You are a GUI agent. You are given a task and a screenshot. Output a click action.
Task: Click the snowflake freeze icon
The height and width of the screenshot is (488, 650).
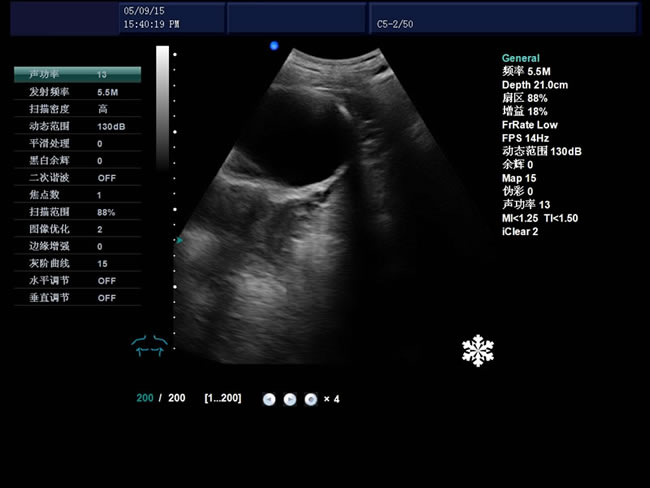point(477,350)
